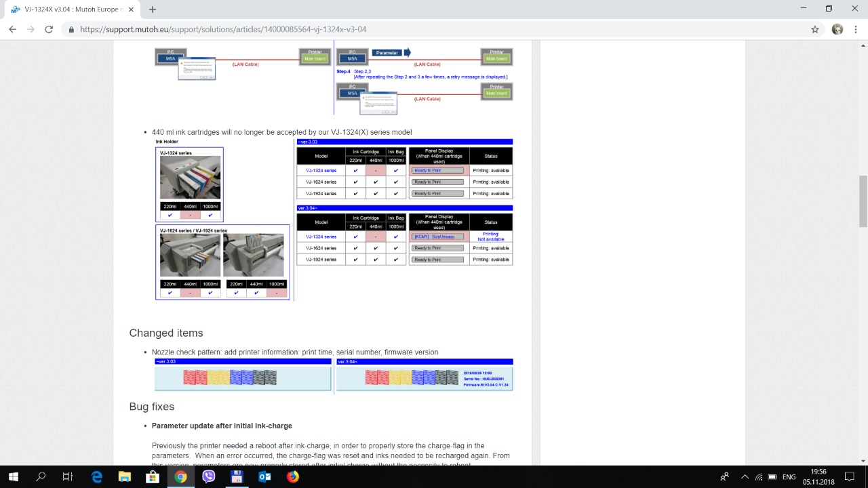
Task: Bookmark this page with star icon
Action: (815, 29)
